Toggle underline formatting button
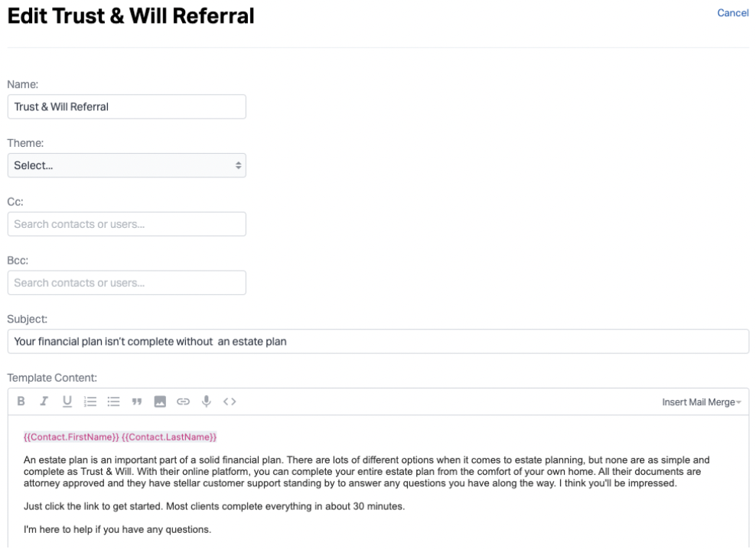756x549 pixels. coord(67,401)
